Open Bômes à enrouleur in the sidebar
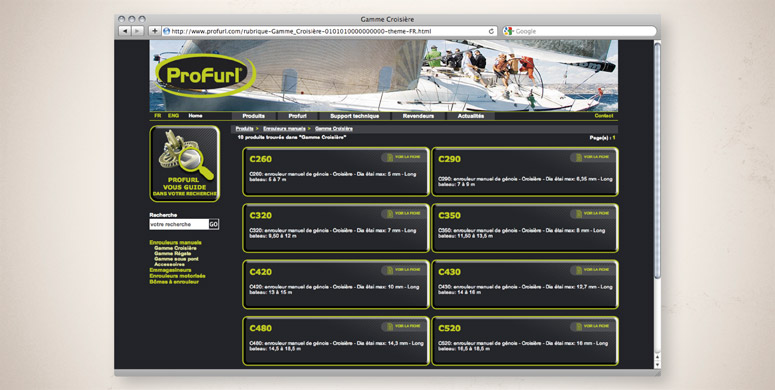 click(x=174, y=282)
